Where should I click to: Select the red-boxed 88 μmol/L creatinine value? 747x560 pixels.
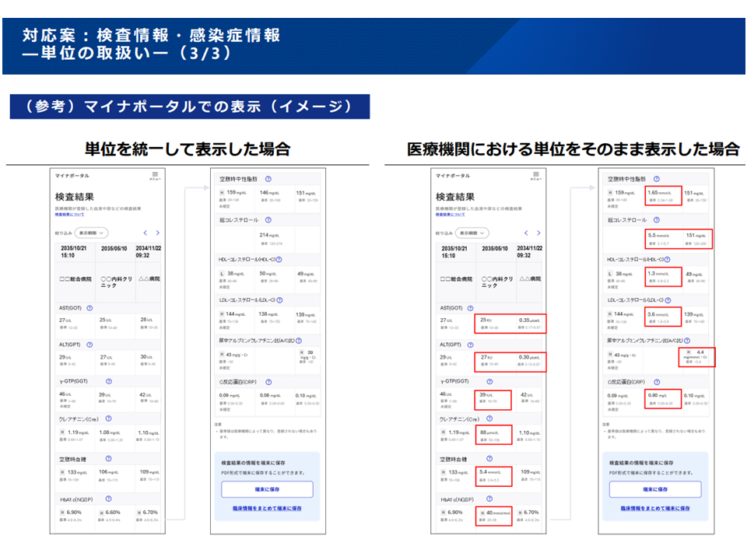pyautogui.click(x=493, y=436)
